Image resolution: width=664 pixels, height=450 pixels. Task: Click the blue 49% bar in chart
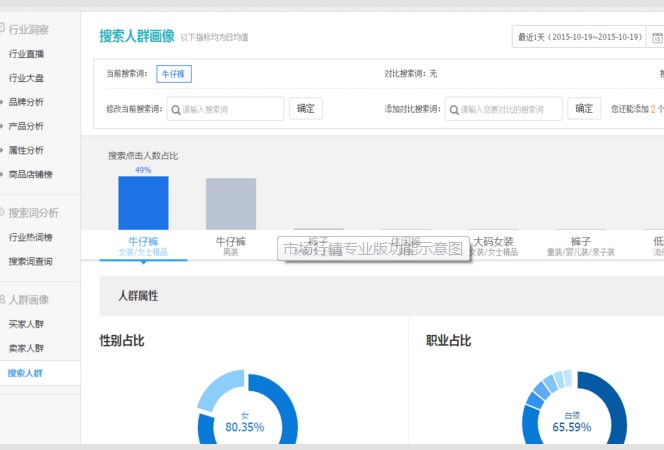[x=143, y=203]
